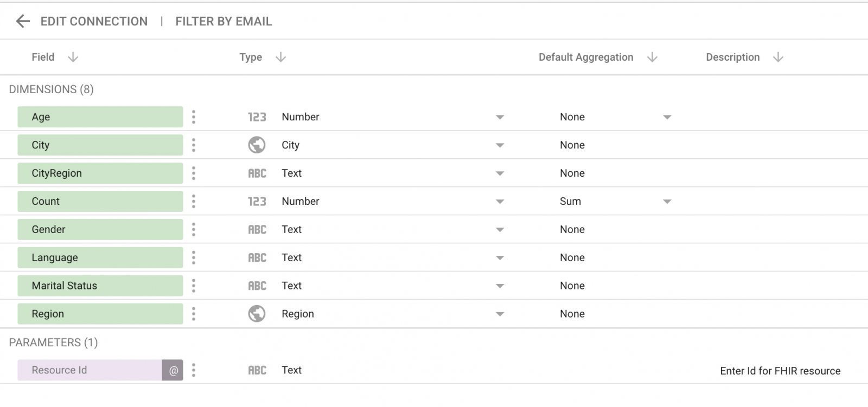The image size is (868, 407).
Task: Click the back arrow icon
Action: [23, 21]
